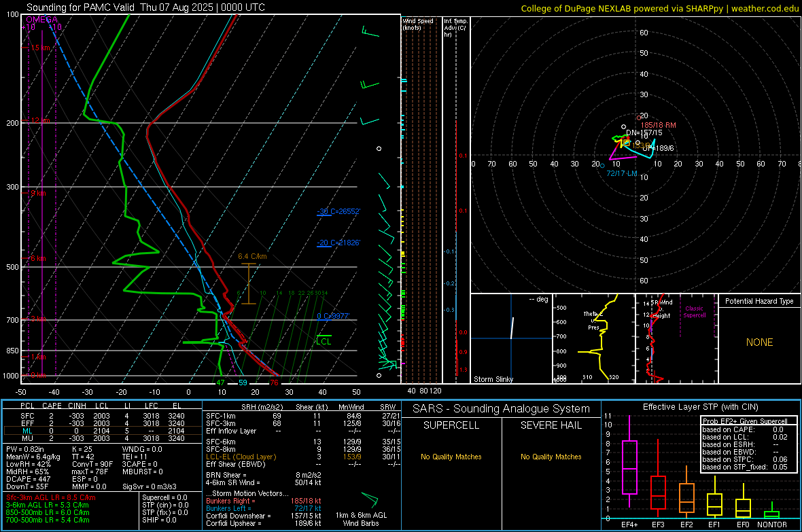
Task: Click the Corfidi Upshear vector line
Action: tap(264, 523)
